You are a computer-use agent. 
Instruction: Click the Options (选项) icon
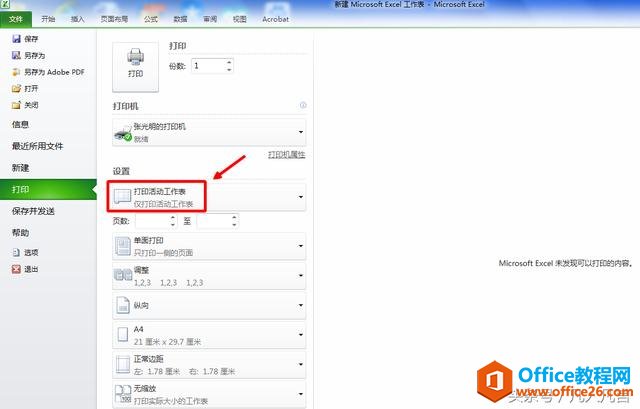click(16, 253)
